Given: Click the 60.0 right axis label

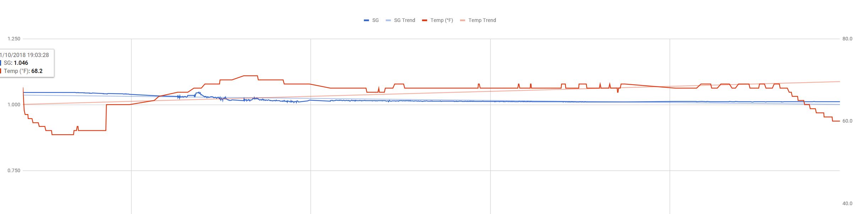Looking at the screenshot, I should point(847,121).
